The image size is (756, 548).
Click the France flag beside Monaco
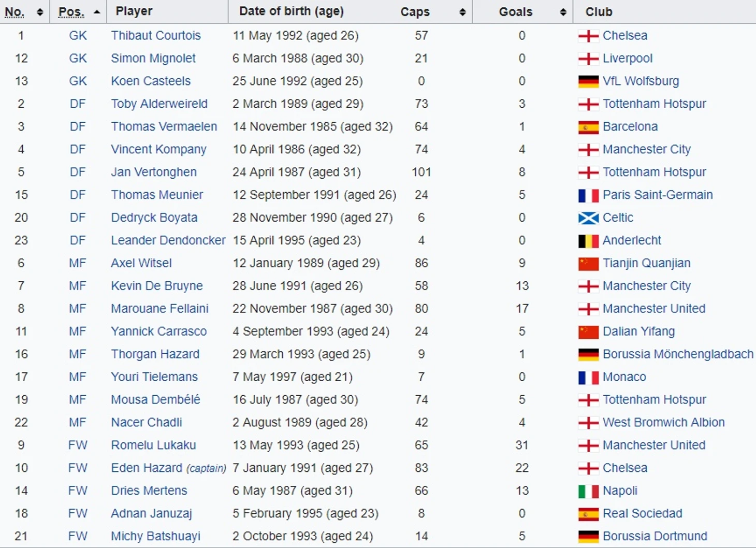[588, 378]
